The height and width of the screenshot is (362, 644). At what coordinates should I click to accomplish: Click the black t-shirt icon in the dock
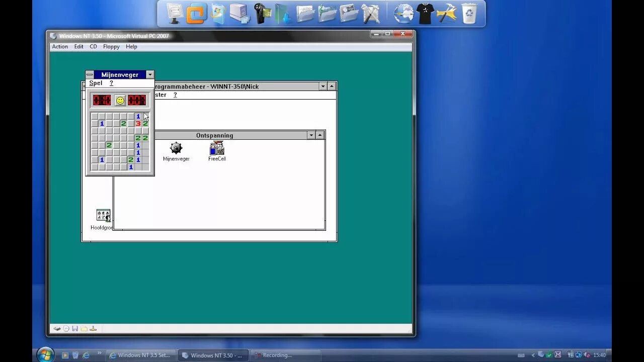tap(425, 14)
